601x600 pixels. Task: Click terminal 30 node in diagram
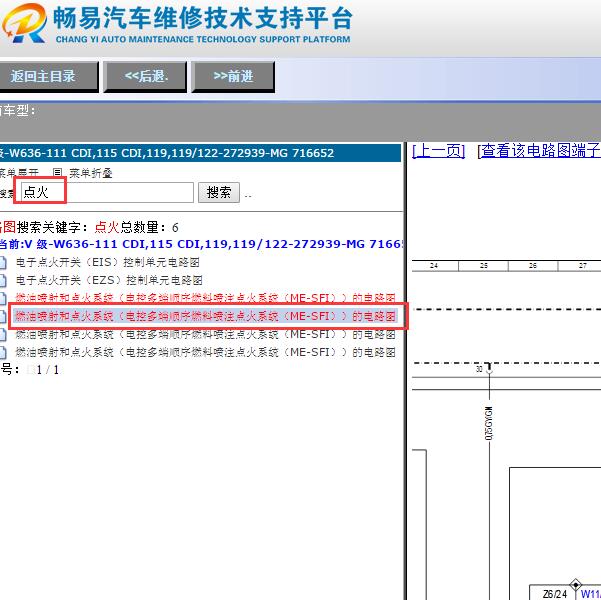489,369
